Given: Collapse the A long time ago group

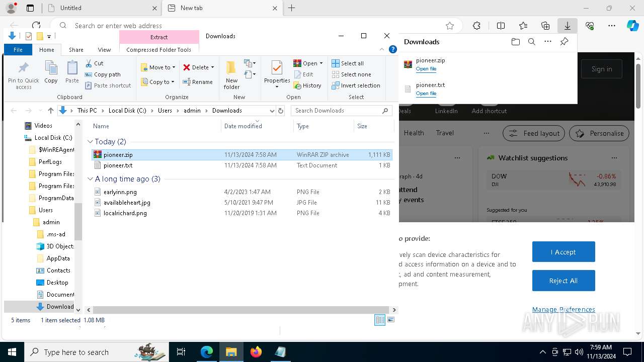Looking at the screenshot, I should pyautogui.click(x=91, y=179).
